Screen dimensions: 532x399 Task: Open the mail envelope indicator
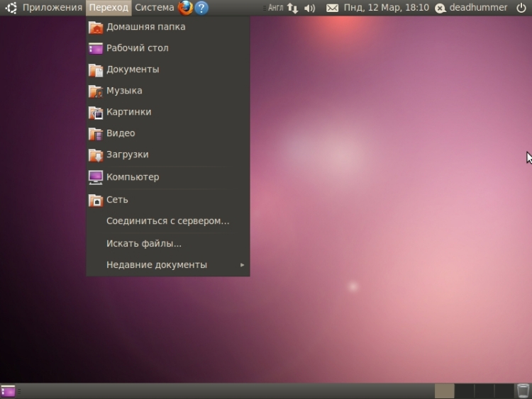[x=332, y=8]
